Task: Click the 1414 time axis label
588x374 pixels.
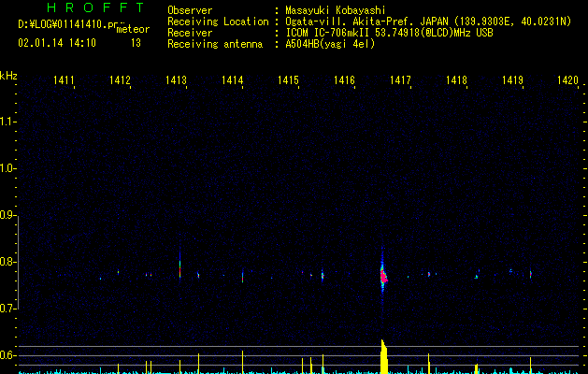Action: [x=232, y=80]
